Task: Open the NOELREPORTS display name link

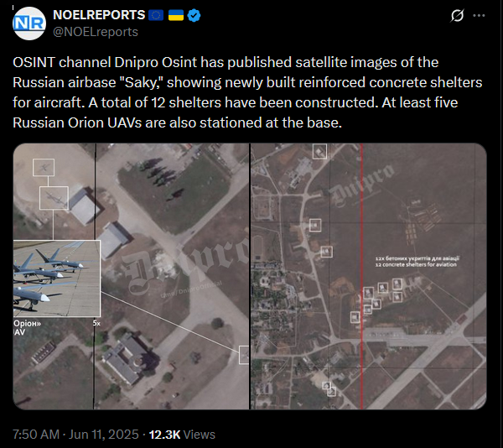Action: pyautogui.click(x=99, y=15)
